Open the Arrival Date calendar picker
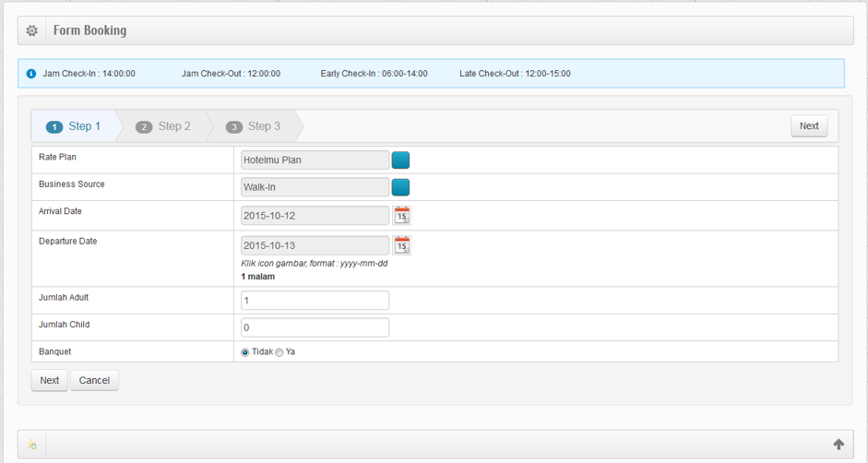Screen dimensions: 868x463 click(x=401, y=216)
